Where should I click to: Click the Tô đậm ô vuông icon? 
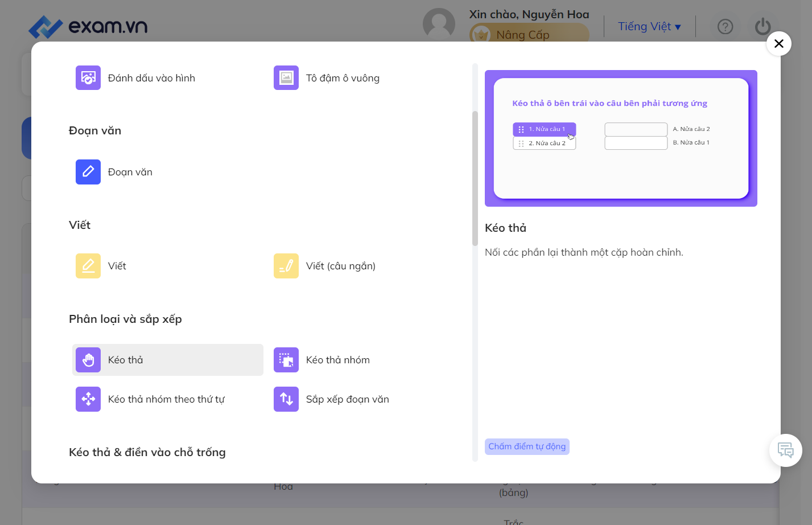click(286, 78)
